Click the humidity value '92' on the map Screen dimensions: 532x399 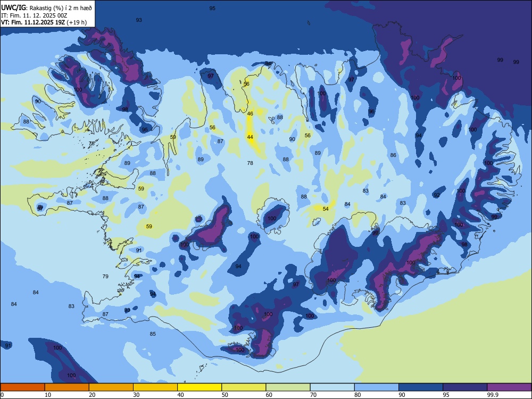437,195
